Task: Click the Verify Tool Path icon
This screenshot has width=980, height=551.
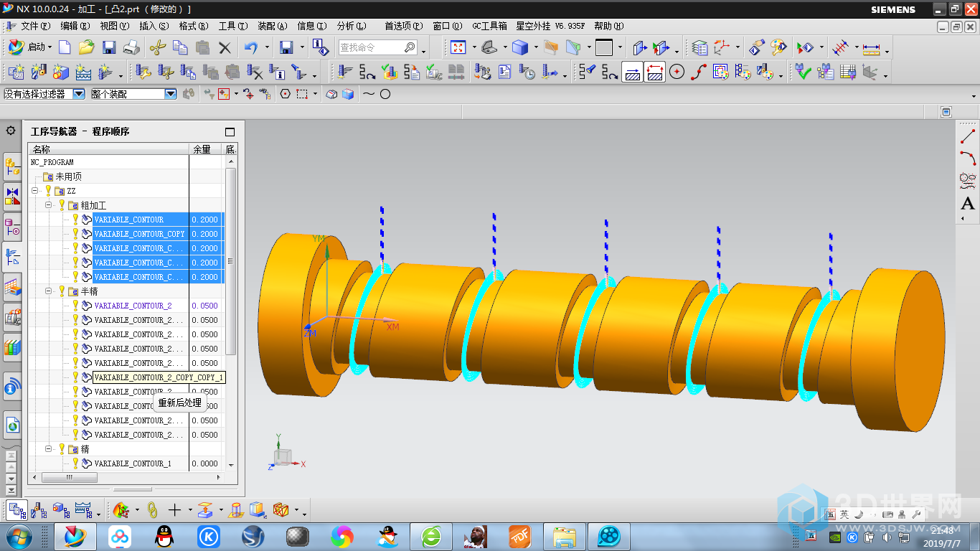Action: tap(390, 72)
